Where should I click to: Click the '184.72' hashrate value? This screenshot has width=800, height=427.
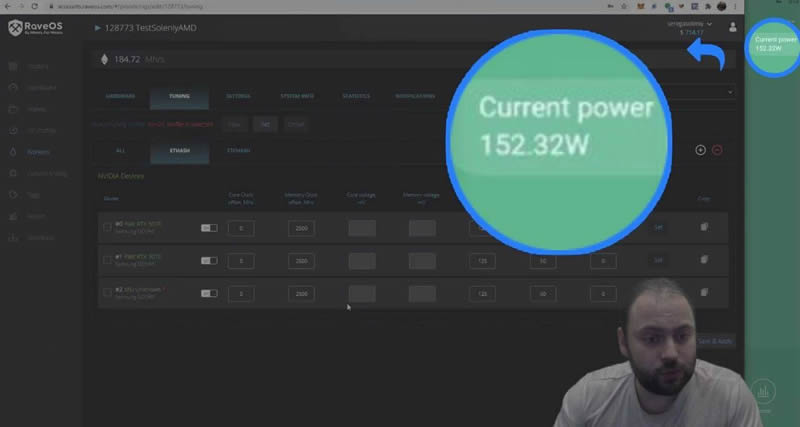pyautogui.click(x=127, y=60)
